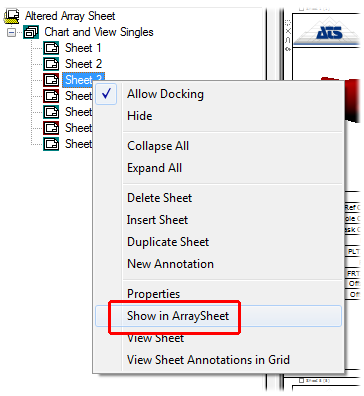Viewport: 364px width, 396px height.
Task: Click the Altered Array Sheet root icon
Action: coord(12,16)
